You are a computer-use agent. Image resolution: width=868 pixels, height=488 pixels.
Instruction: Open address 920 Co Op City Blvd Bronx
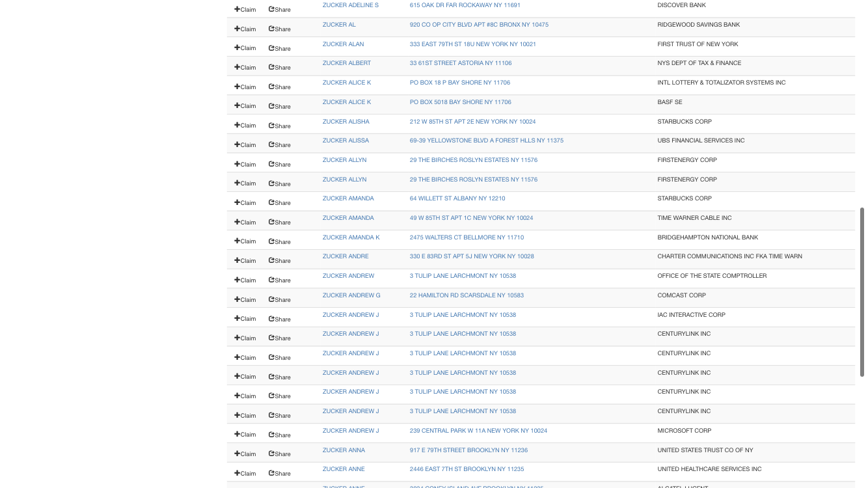[x=479, y=25]
